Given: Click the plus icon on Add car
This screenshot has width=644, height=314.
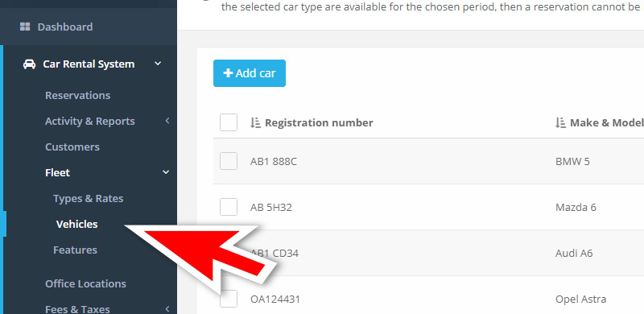Looking at the screenshot, I should tap(228, 73).
